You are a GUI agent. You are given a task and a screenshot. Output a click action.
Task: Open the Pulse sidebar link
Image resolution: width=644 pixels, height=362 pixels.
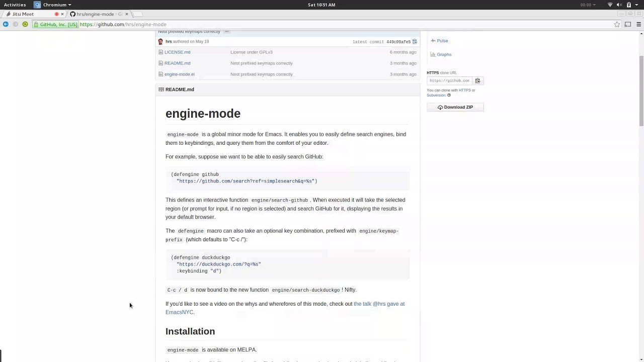[442, 41]
